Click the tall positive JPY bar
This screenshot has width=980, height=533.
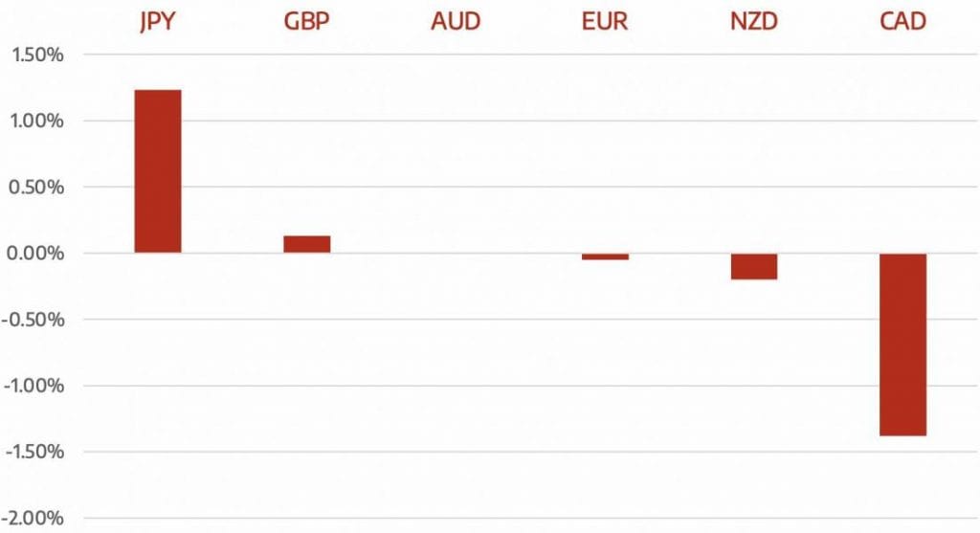(x=157, y=171)
